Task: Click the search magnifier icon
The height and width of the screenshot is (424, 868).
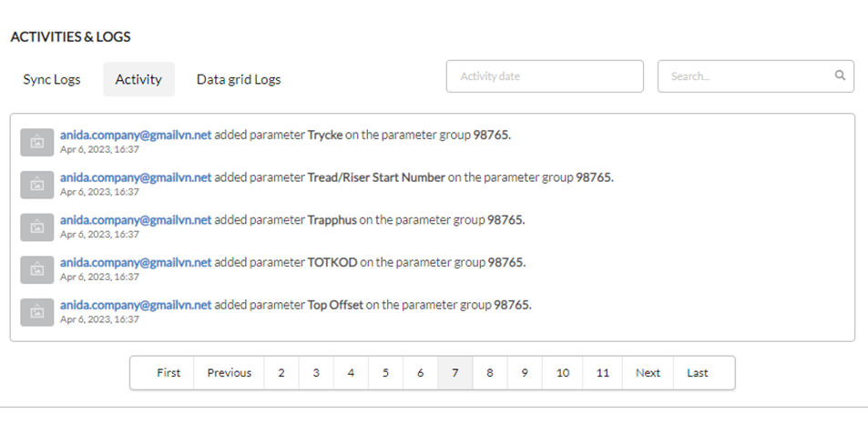Action: click(x=840, y=76)
